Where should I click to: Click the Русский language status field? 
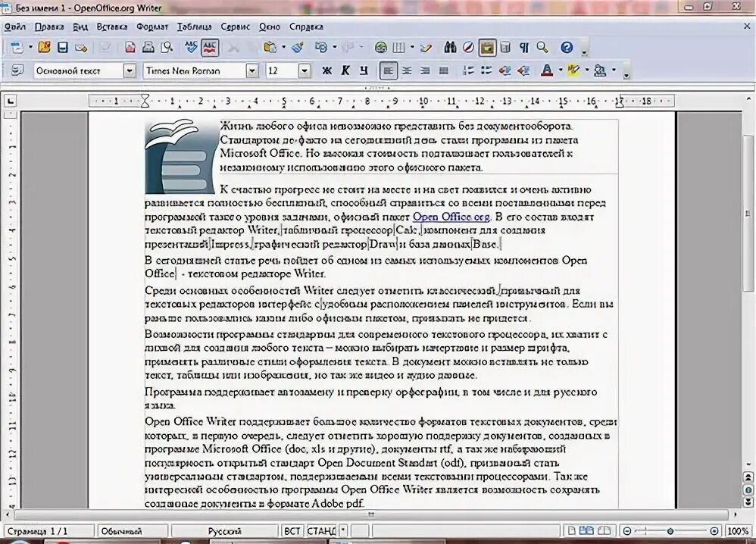[x=225, y=531]
